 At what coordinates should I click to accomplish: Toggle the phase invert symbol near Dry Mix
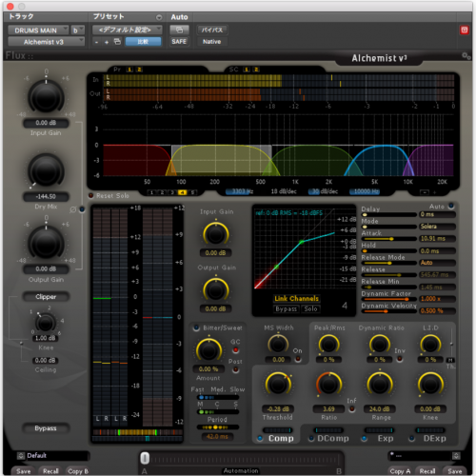(x=73, y=209)
